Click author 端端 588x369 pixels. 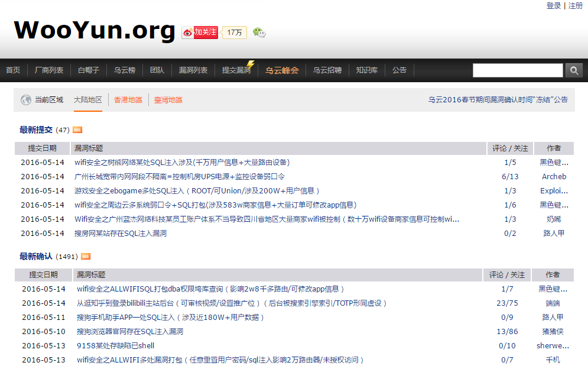pos(553,303)
